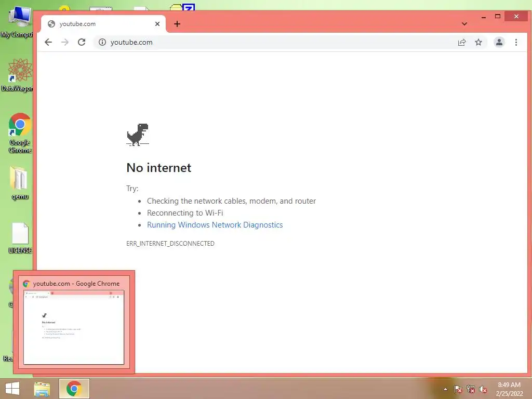Open File Explorer from the taskbar
The height and width of the screenshot is (399, 532).
tap(42, 389)
